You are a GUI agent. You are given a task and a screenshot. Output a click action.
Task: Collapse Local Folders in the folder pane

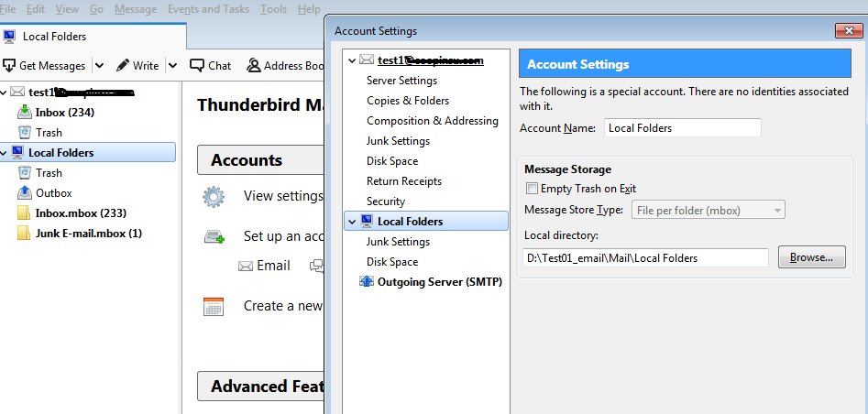pos(5,153)
